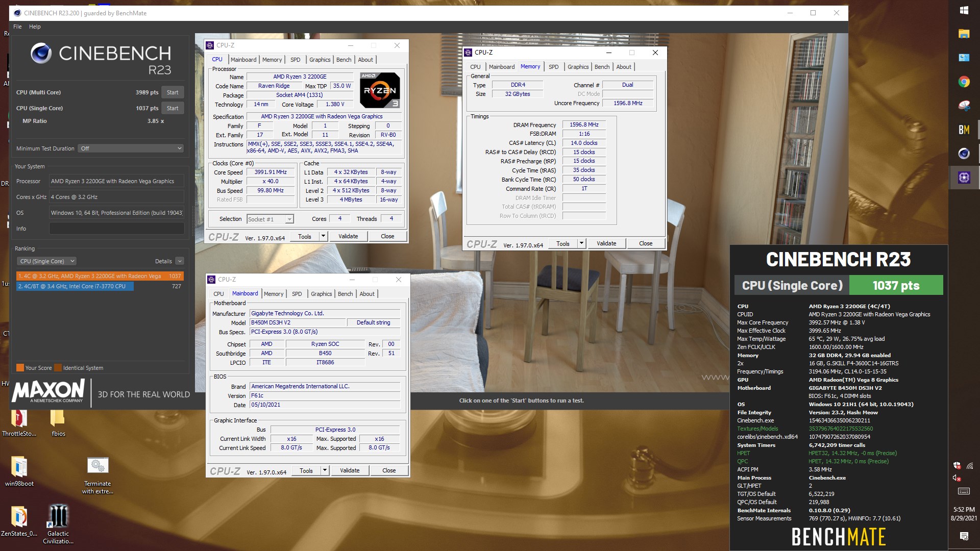Viewport: 980px width, 551px height.
Task: Switch to About tab in CPU-Z Mainboard window
Action: pyautogui.click(x=367, y=294)
